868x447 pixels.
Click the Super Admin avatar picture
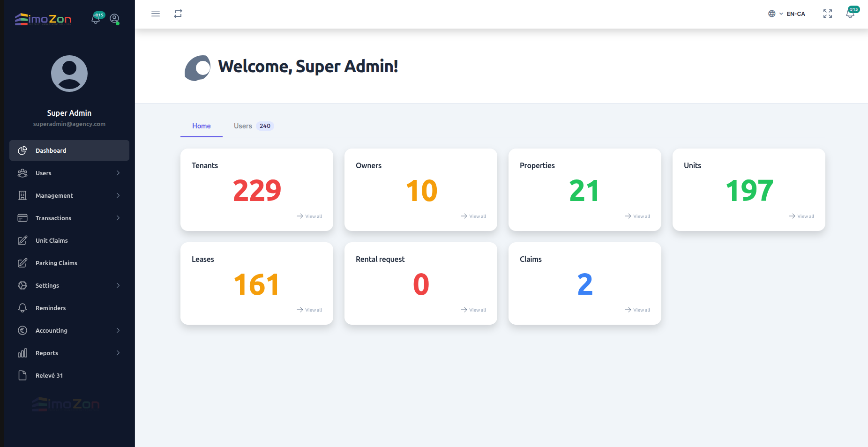69,74
